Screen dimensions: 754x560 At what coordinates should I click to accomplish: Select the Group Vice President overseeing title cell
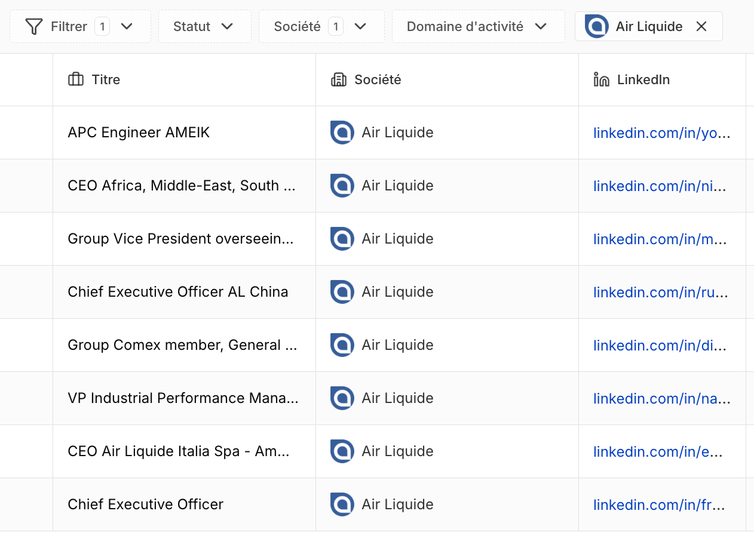point(184,239)
